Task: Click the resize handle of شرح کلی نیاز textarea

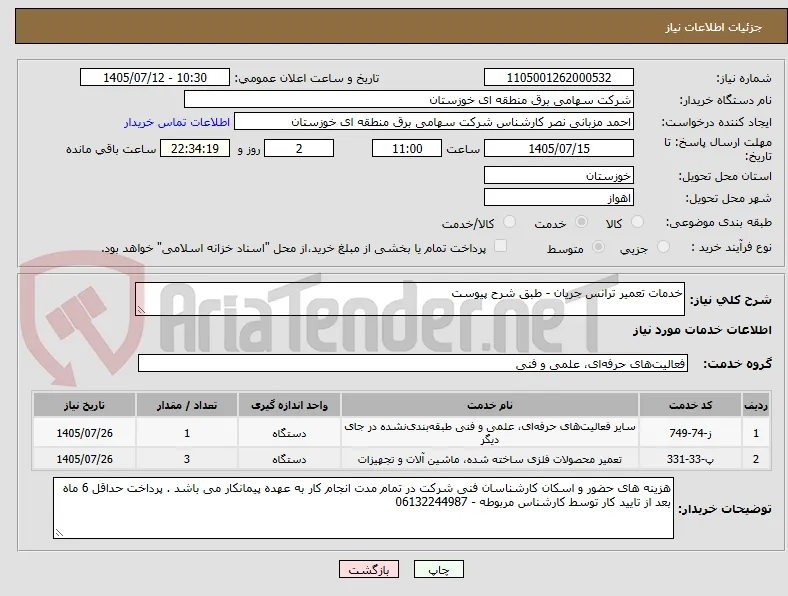Action: (x=141, y=310)
